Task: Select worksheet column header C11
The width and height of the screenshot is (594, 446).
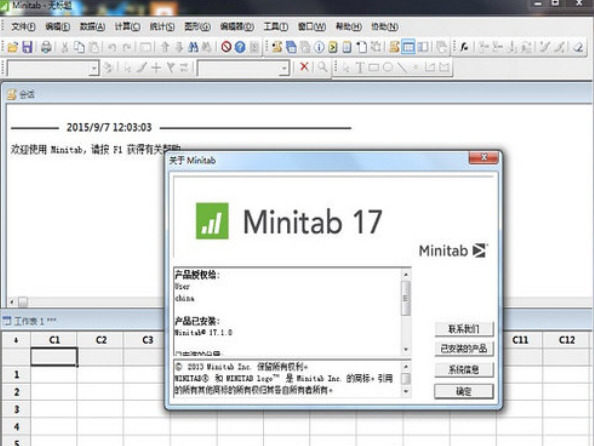Action: pyautogui.click(x=521, y=340)
